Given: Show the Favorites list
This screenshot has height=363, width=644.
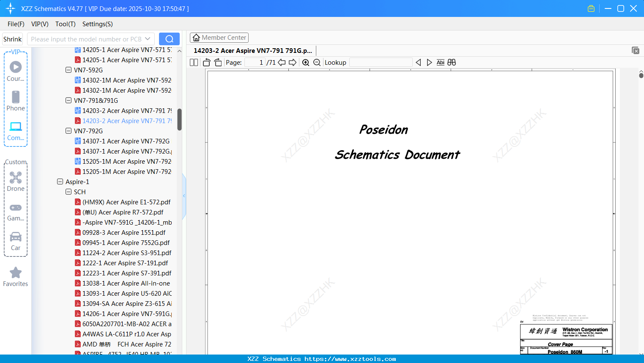Looking at the screenshot, I should tap(16, 277).
